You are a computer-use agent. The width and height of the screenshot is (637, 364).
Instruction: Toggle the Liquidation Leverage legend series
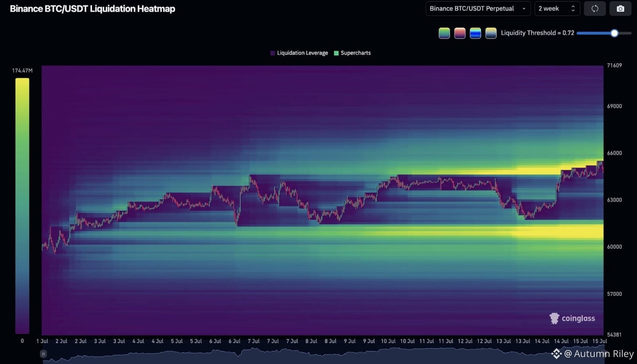[299, 53]
